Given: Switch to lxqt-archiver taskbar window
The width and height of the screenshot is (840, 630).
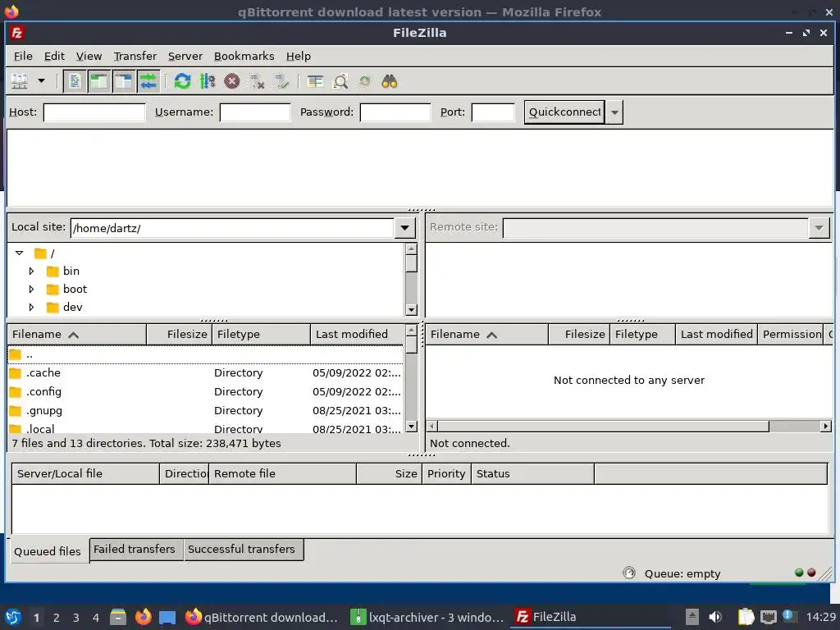Looking at the screenshot, I should point(427,617).
